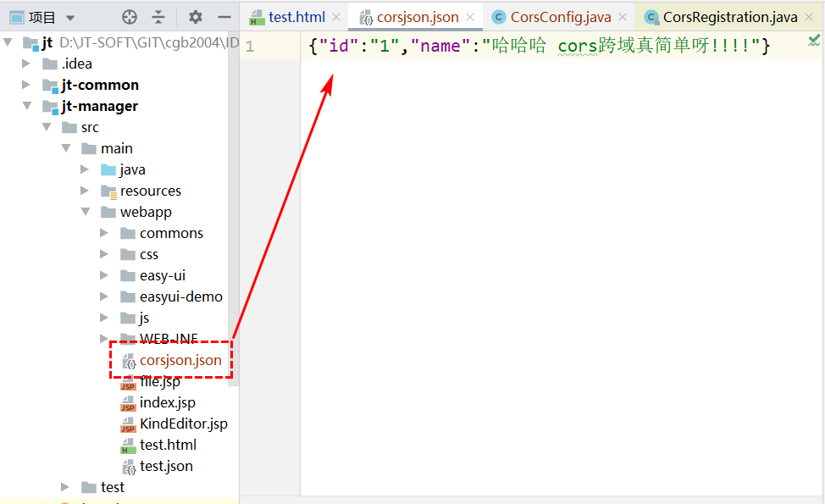Switch to CorsRegistration.java editor tab

730,17
